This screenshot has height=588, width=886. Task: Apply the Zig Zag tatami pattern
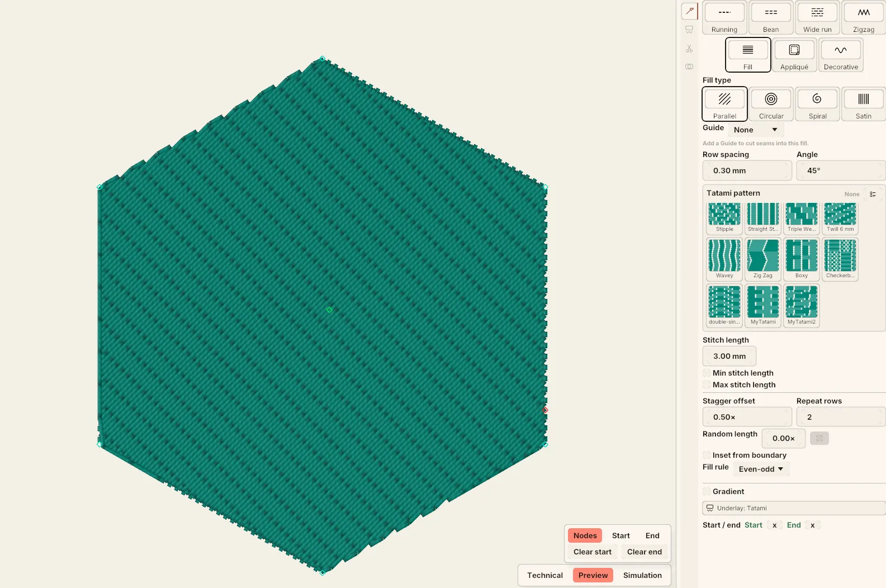tap(763, 259)
